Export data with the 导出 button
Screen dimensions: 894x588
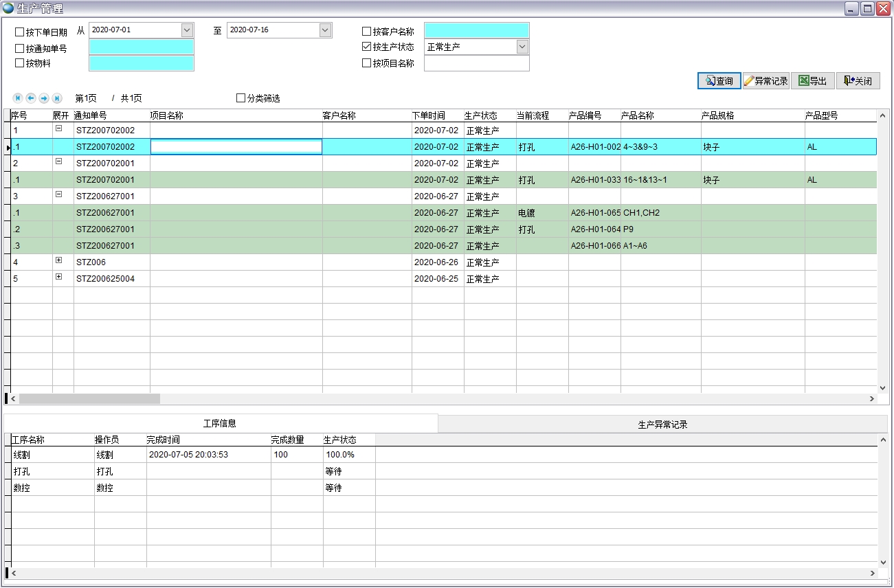coord(812,81)
